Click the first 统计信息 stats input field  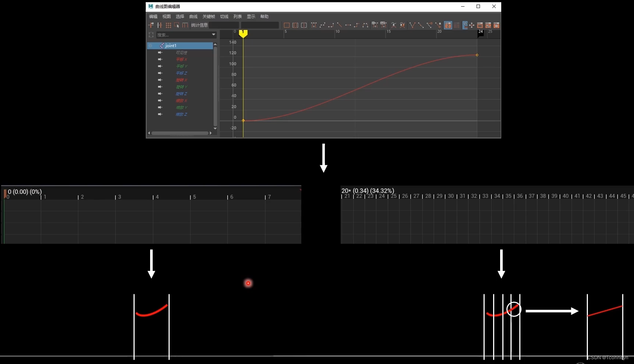pyautogui.click(x=224, y=25)
